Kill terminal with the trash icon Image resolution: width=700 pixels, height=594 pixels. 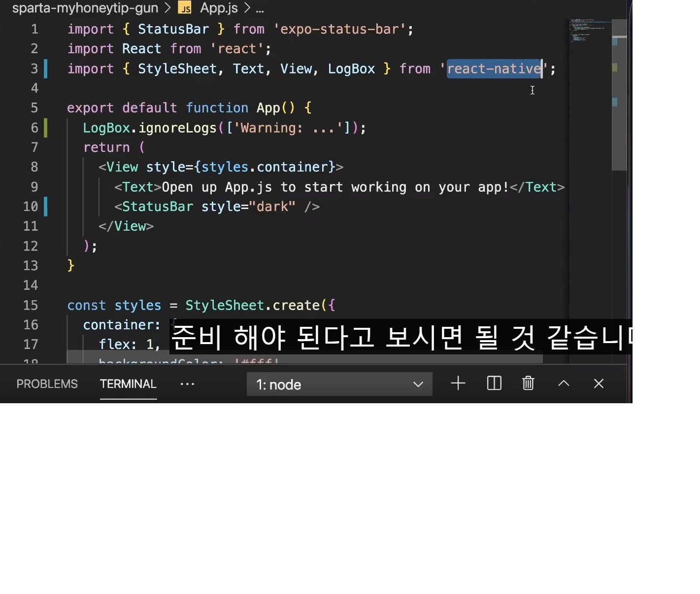pyautogui.click(x=528, y=384)
